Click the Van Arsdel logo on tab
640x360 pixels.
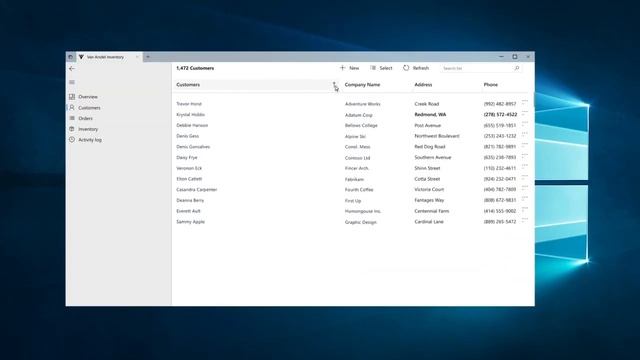(81, 57)
